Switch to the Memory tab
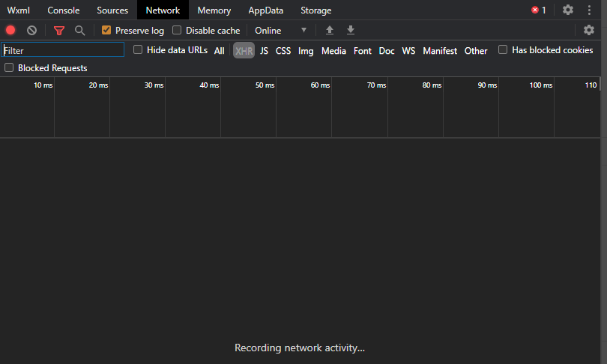This screenshot has width=607, height=364. pos(214,10)
